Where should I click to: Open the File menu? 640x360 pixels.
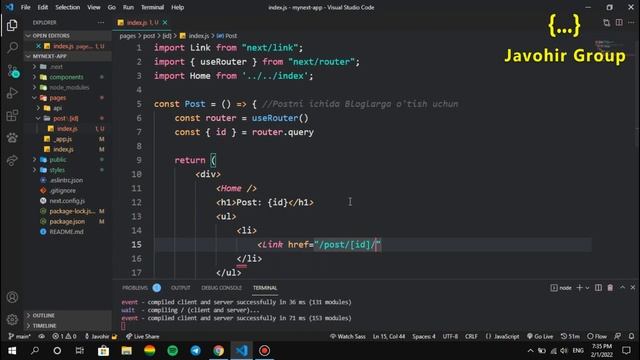[x=25, y=7]
